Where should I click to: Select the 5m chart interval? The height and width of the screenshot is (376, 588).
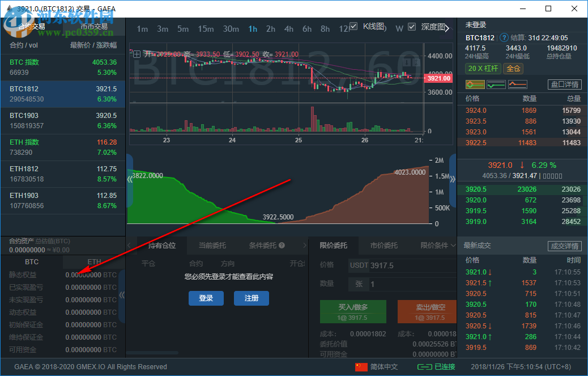pyautogui.click(x=183, y=29)
